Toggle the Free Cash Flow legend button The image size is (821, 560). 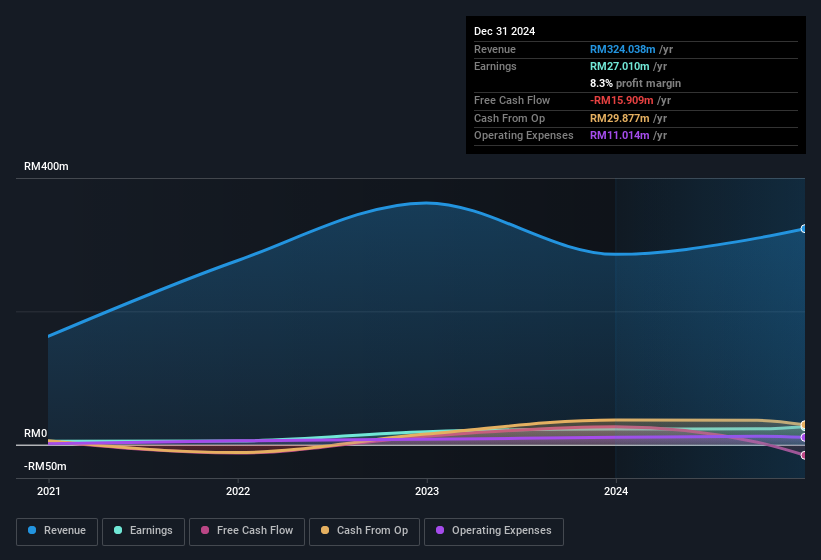tap(247, 531)
